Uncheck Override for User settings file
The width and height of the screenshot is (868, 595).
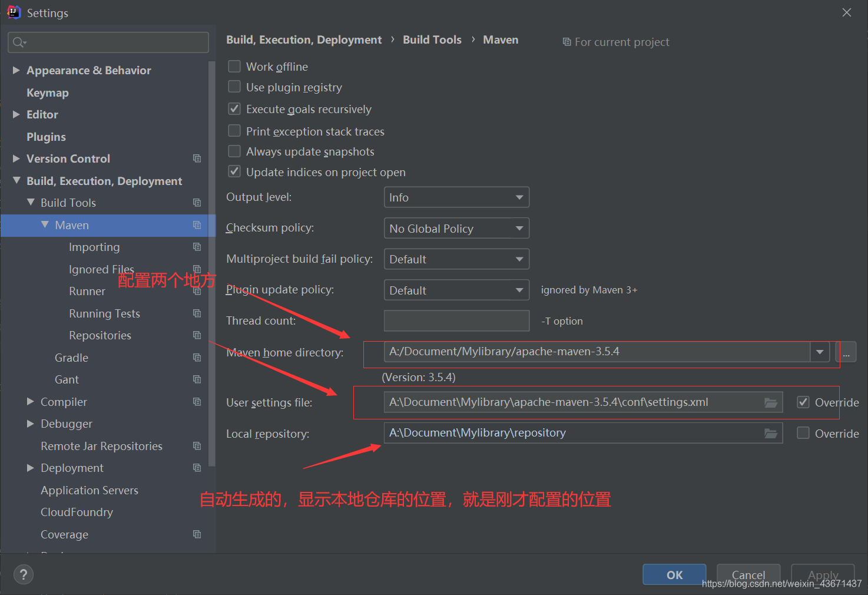point(803,402)
